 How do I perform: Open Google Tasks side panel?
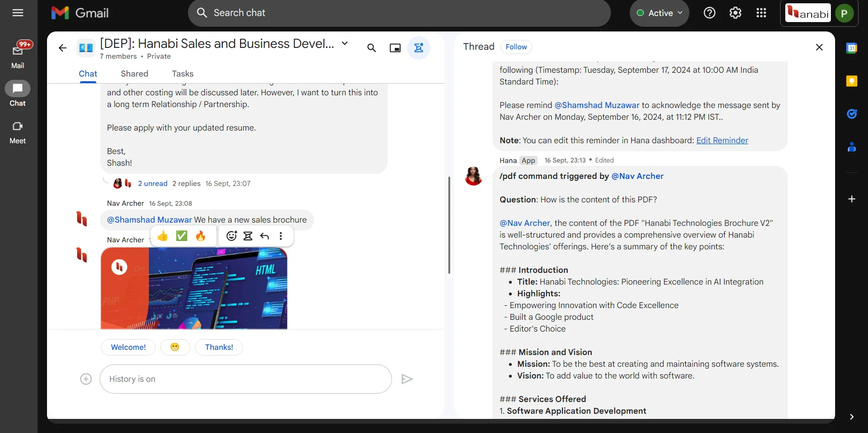[x=852, y=114]
